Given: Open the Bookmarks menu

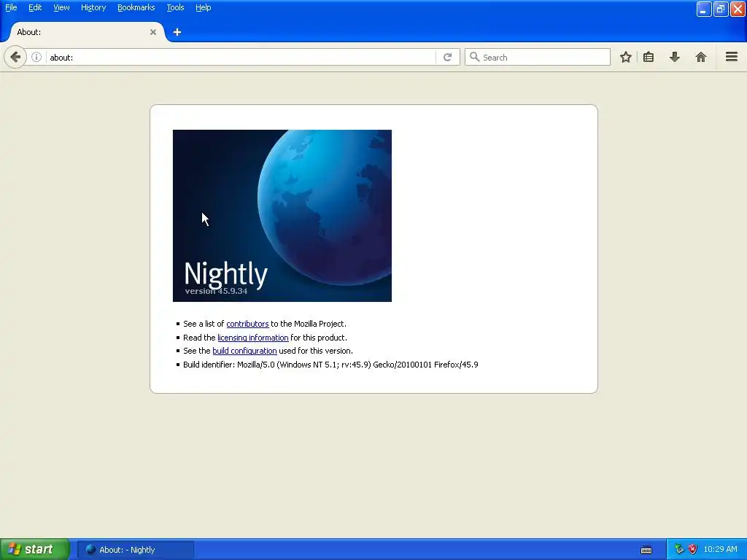Looking at the screenshot, I should tap(136, 7).
